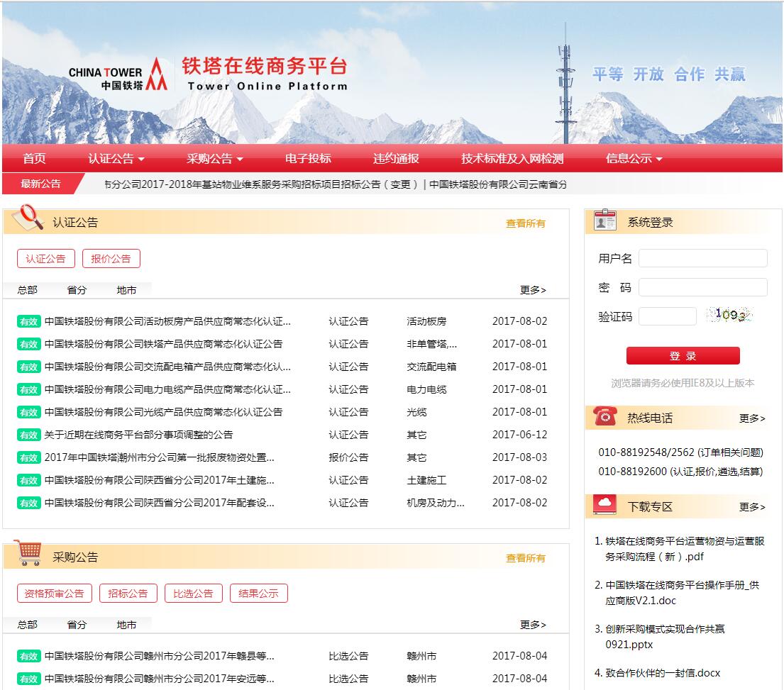Switch to 总部 tab in 认证公告 section
Image resolution: width=784 pixels, height=690 pixels.
[x=28, y=290]
